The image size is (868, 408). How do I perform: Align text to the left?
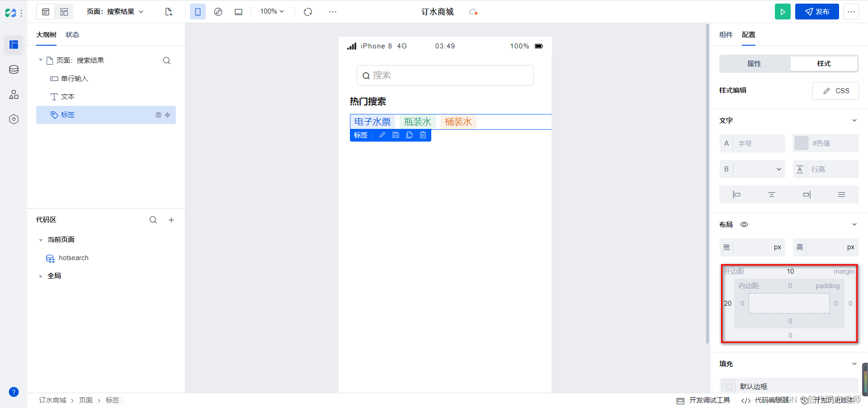coord(736,195)
